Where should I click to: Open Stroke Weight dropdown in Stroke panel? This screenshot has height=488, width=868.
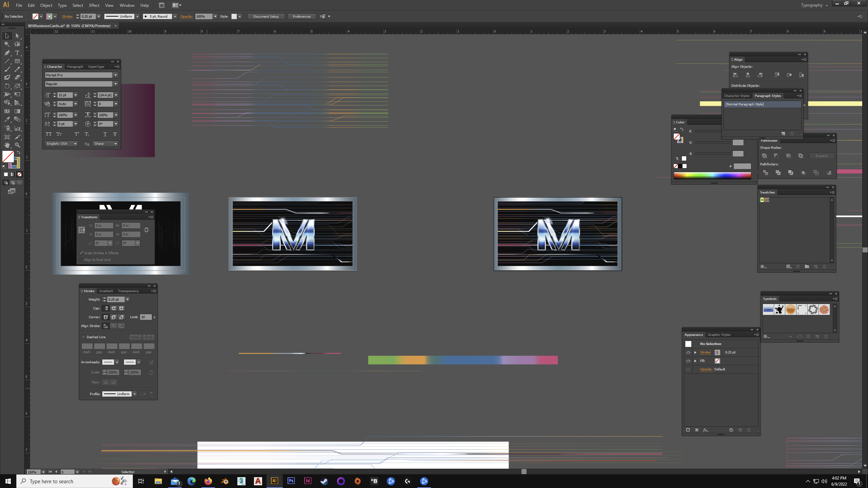[127, 300]
